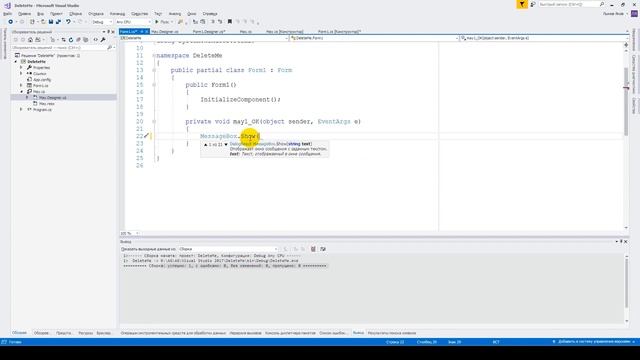Collapse the DeleteMe project node
Screen dimensions: 640x360
[x=16, y=62]
